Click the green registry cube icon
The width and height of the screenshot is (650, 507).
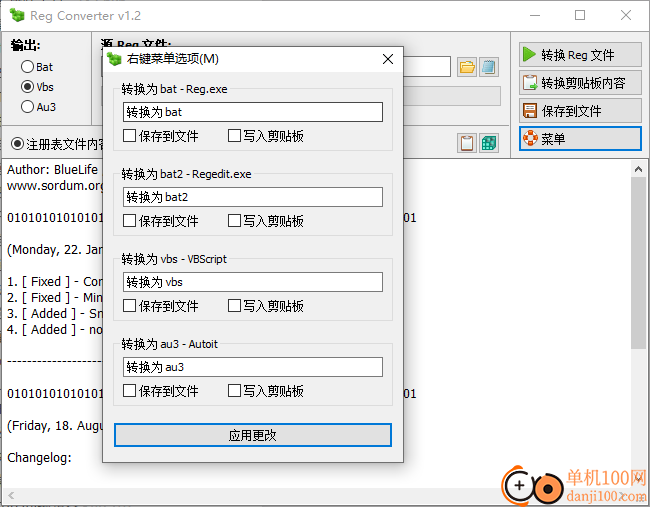(x=489, y=143)
